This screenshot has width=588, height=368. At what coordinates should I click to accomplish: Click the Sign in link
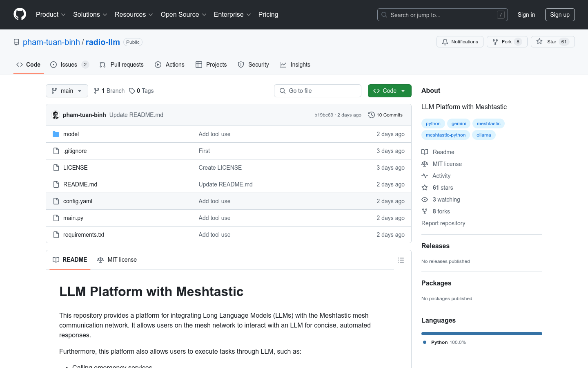[x=526, y=15]
